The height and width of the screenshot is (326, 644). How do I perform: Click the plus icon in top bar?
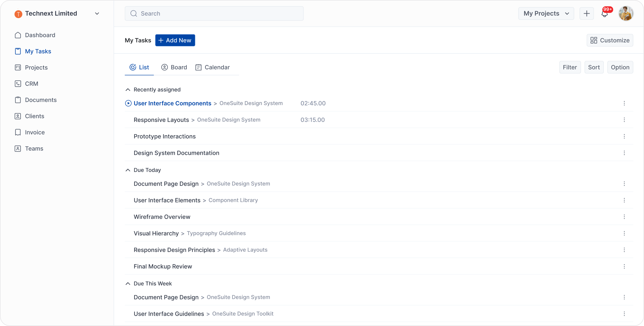(587, 14)
